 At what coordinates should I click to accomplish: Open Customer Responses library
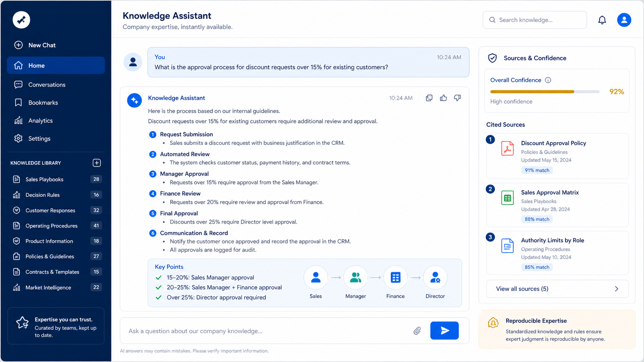57,210
